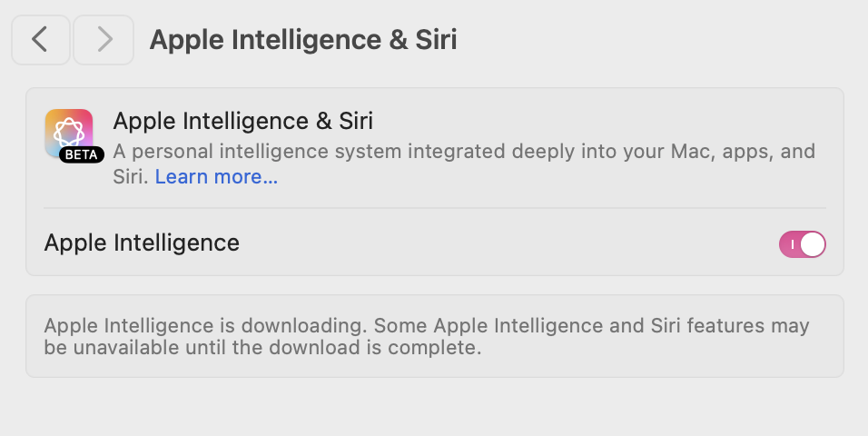
Task: Click the colorful Apple Intelligence app icon
Action: click(x=68, y=132)
